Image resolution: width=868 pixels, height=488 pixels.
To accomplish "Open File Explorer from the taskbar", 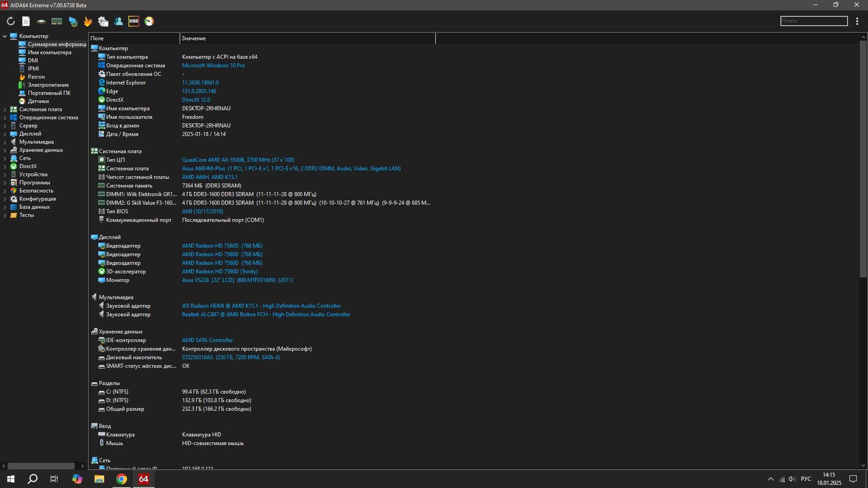I will pyautogui.click(x=99, y=479).
